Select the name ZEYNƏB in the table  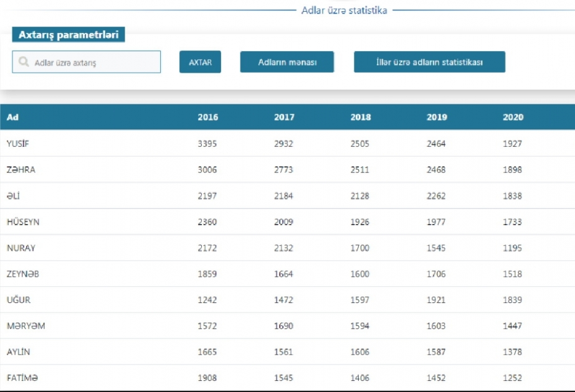click(22, 274)
